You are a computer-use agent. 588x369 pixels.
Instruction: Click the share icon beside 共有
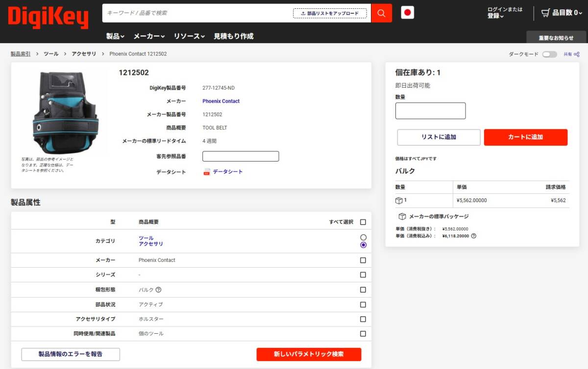click(577, 54)
